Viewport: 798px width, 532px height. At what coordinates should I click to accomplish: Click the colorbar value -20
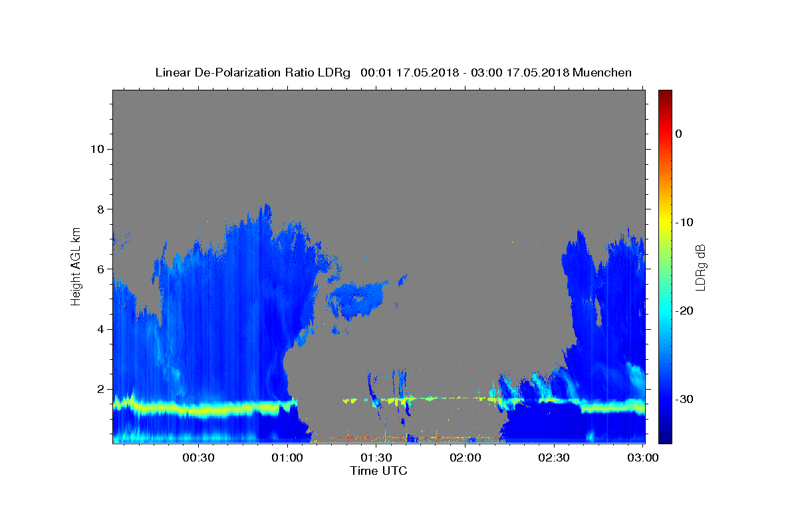click(x=684, y=311)
